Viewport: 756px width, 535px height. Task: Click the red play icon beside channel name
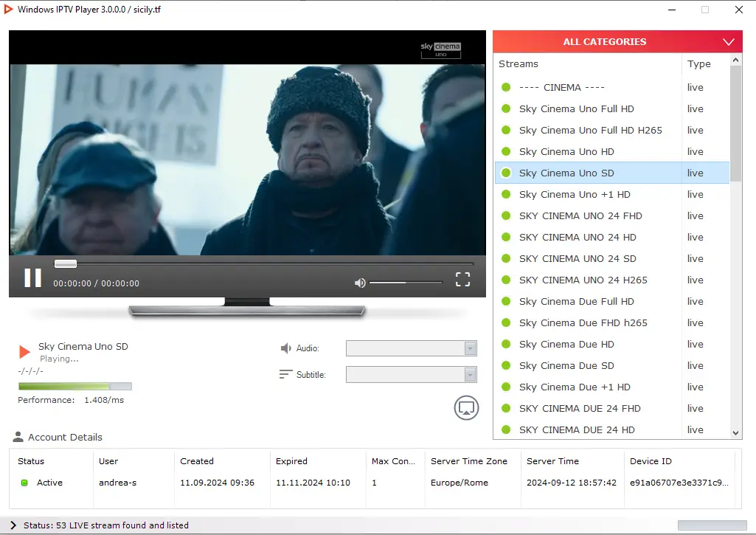(x=24, y=352)
